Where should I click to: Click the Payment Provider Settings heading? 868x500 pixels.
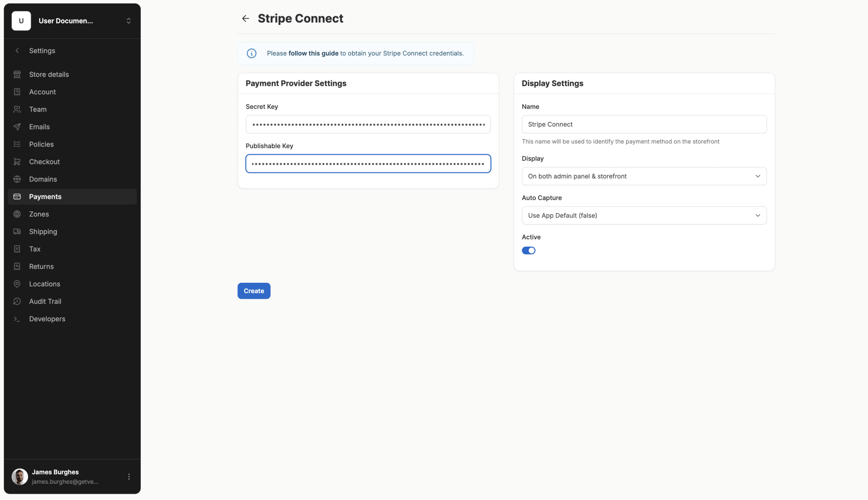point(296,83)
